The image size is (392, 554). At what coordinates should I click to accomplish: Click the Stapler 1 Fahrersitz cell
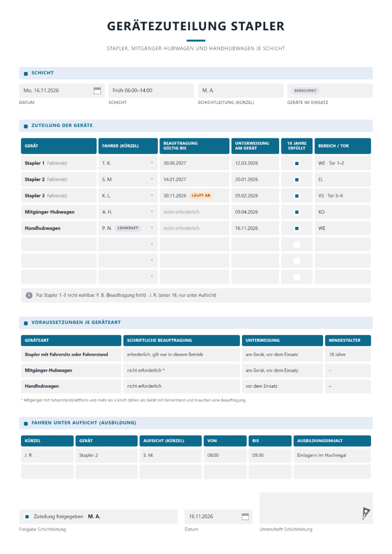pyautogui.click(x=59, y=163)
